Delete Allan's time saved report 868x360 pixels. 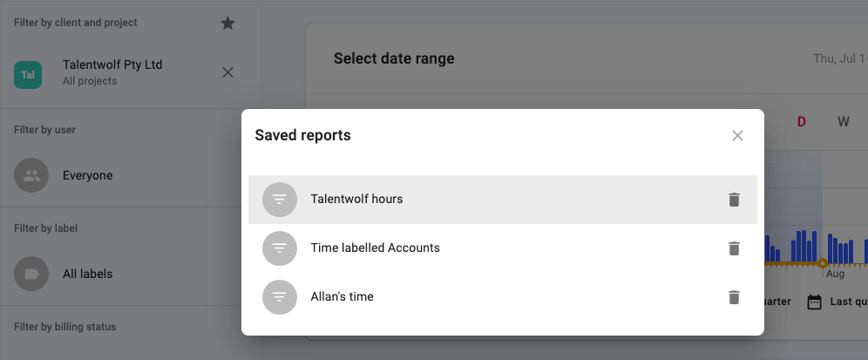tap(734, 297)
